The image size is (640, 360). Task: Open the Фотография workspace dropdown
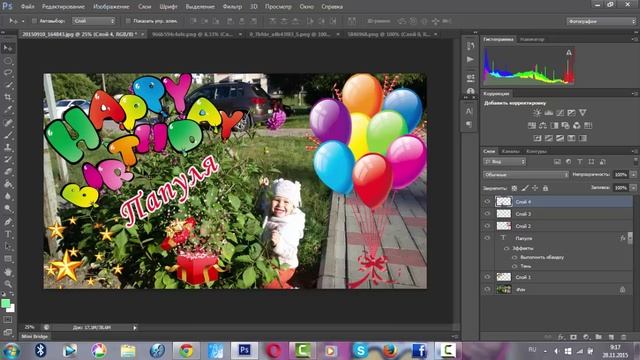(602, 21)
